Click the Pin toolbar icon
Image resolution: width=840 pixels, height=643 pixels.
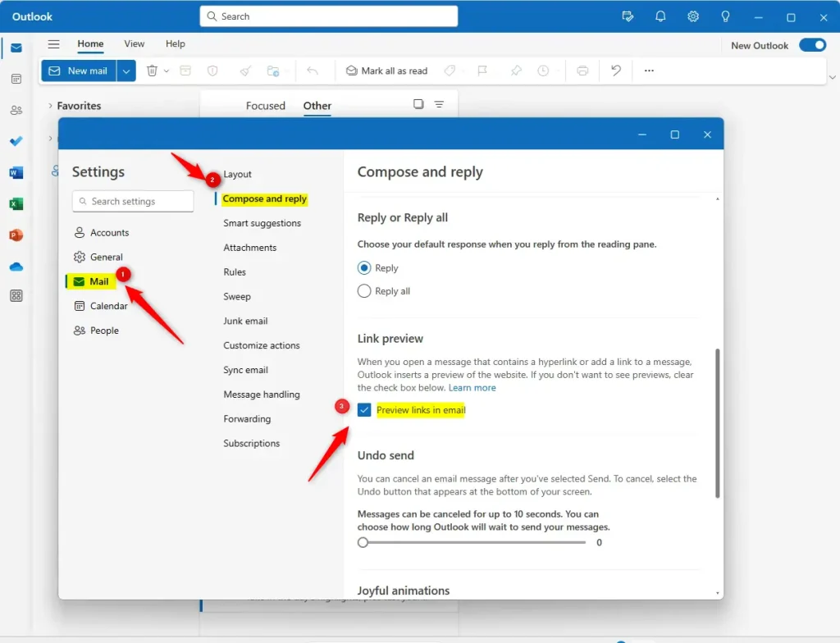pyautogui.click(x=516, y=71)
